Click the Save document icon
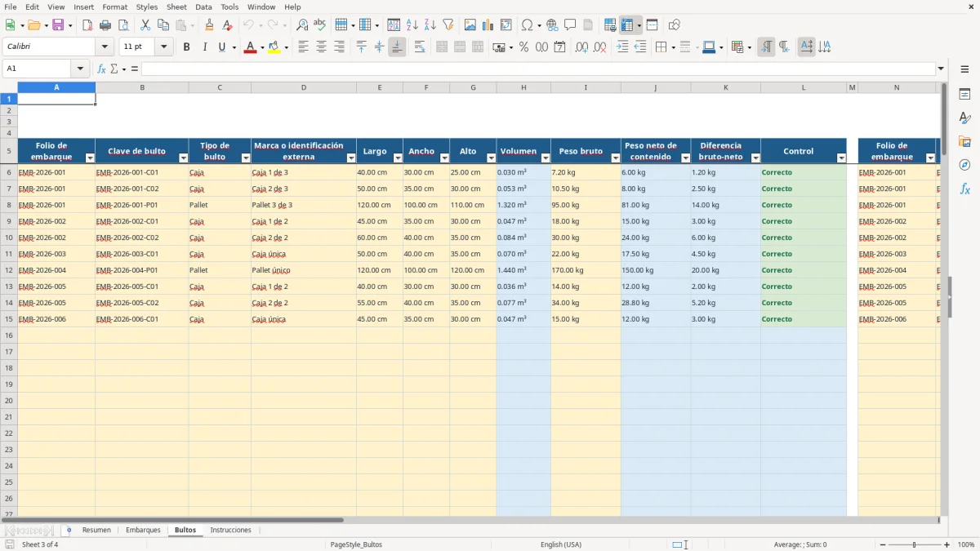The width and height of the screenshot is (980, 551). 58,25
